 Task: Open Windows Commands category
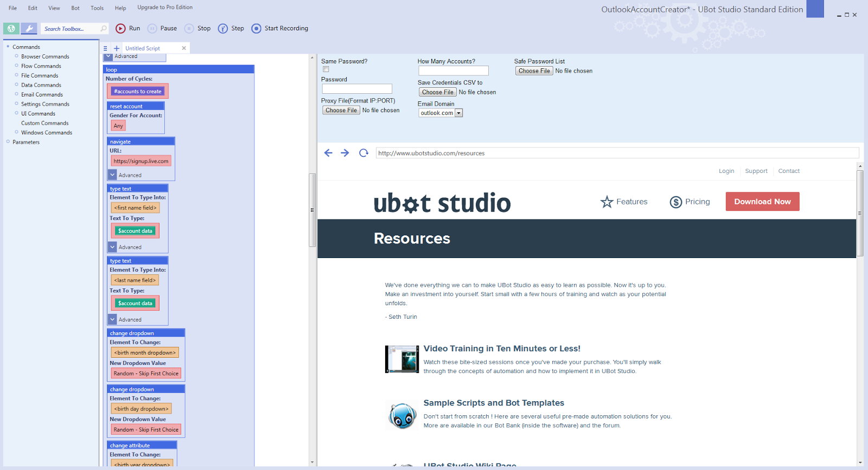point(47,132)
